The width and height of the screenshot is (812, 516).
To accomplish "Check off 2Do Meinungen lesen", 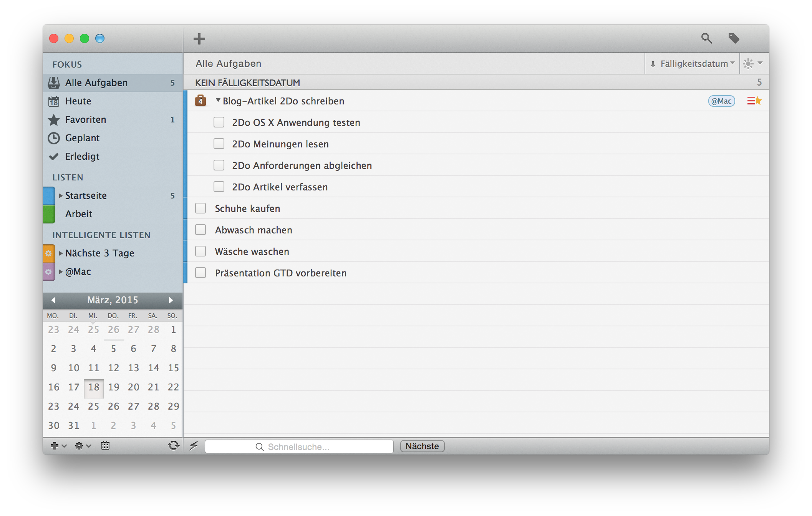I will (219, 144).
